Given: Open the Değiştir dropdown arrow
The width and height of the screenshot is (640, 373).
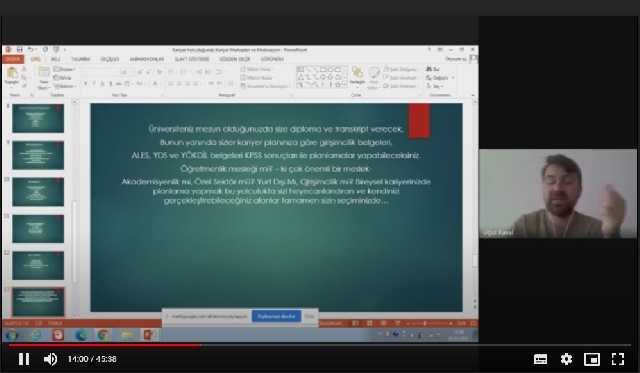Looking at the screenshot, I should (x=453, y=78).
